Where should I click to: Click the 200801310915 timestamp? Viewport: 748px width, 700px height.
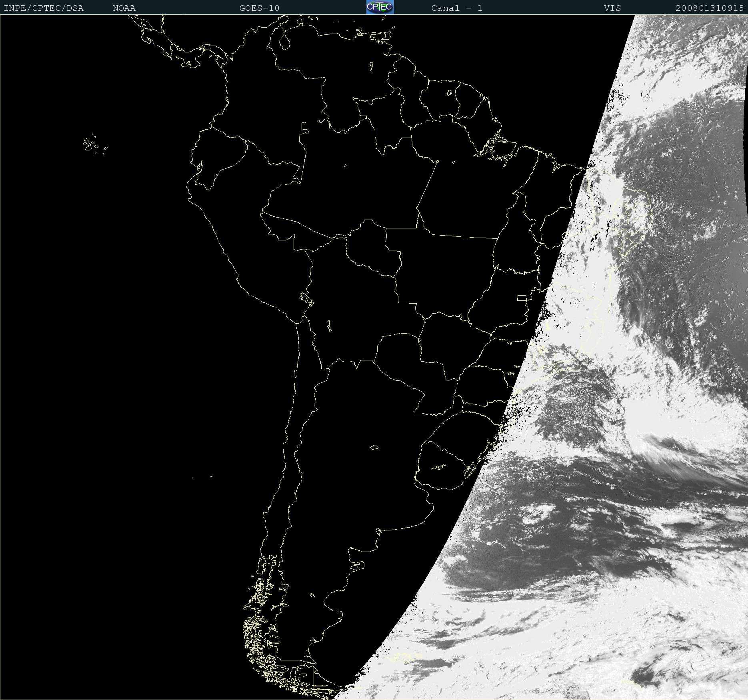(710, 8)
